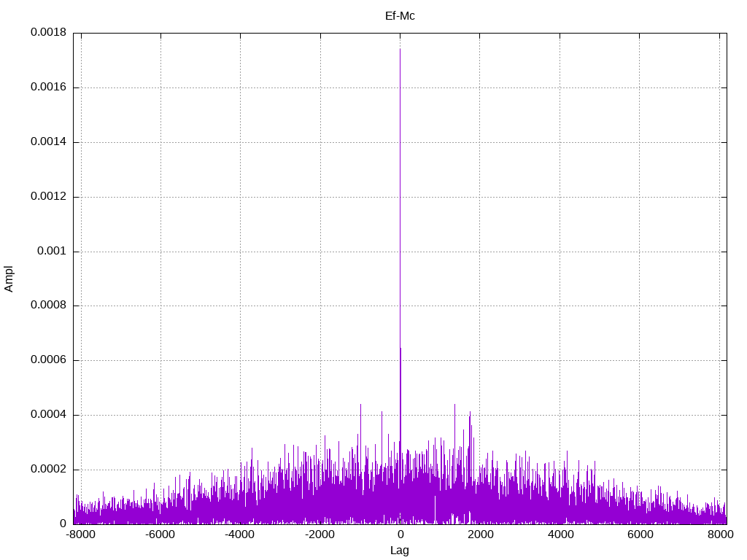This screenshot has width=747, height=560.
Task: Click the 6000 x-axis tick label
Action: point(640,535)
